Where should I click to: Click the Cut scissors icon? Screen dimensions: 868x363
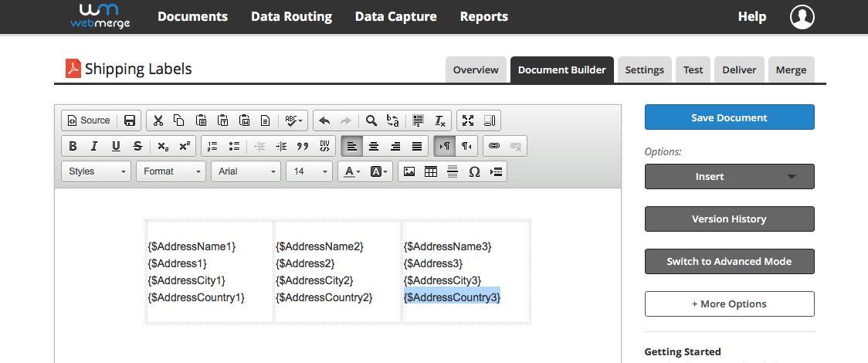coord(158,120)
